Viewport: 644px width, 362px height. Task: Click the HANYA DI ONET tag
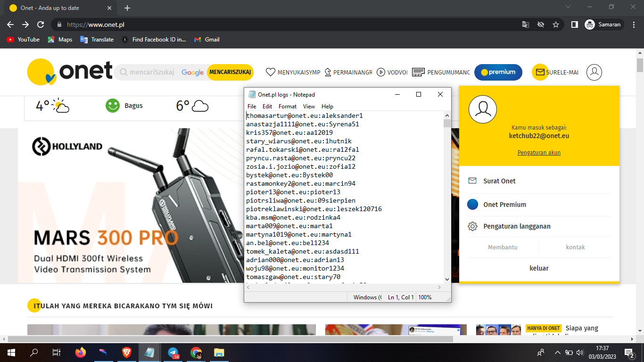tap(544, 328)
